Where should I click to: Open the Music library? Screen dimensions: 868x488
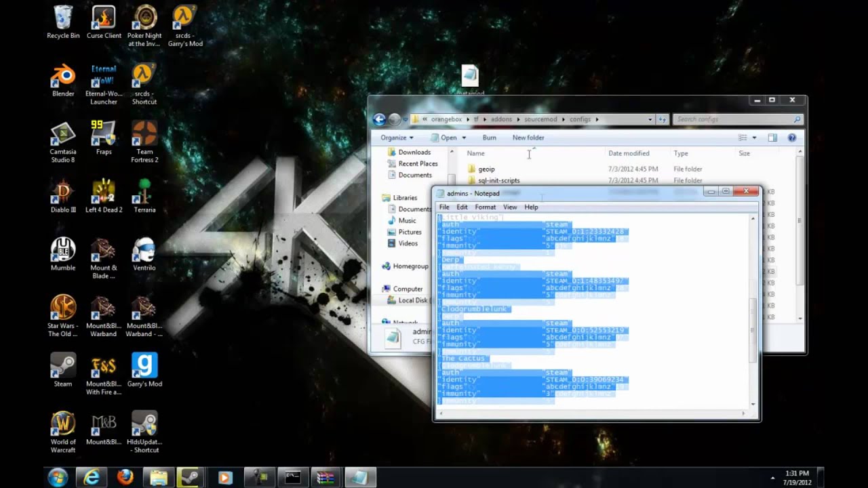[x=407, y=220]
